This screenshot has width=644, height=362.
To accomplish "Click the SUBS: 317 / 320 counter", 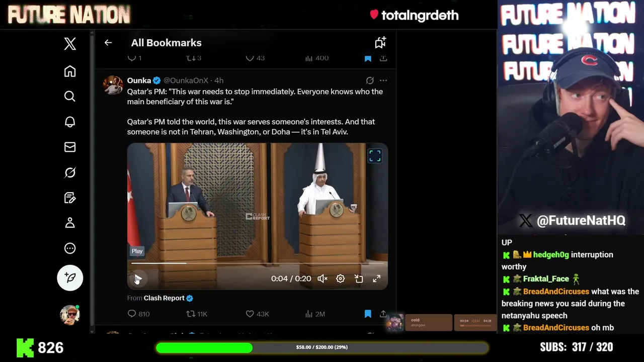I will pos(577,347).
